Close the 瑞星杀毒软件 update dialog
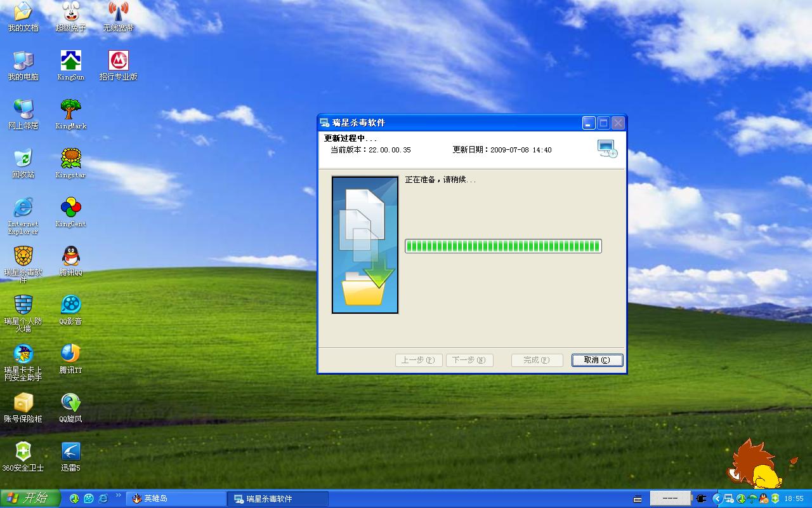Image resolution: width=812 pixels, height=508 pixels. point(618,123)
